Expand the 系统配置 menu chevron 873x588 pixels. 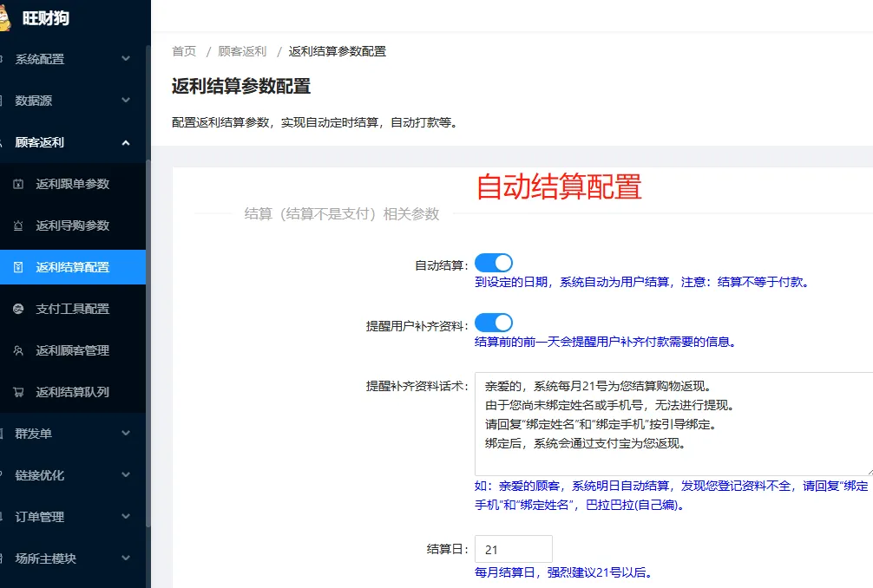tap(126, 59)
